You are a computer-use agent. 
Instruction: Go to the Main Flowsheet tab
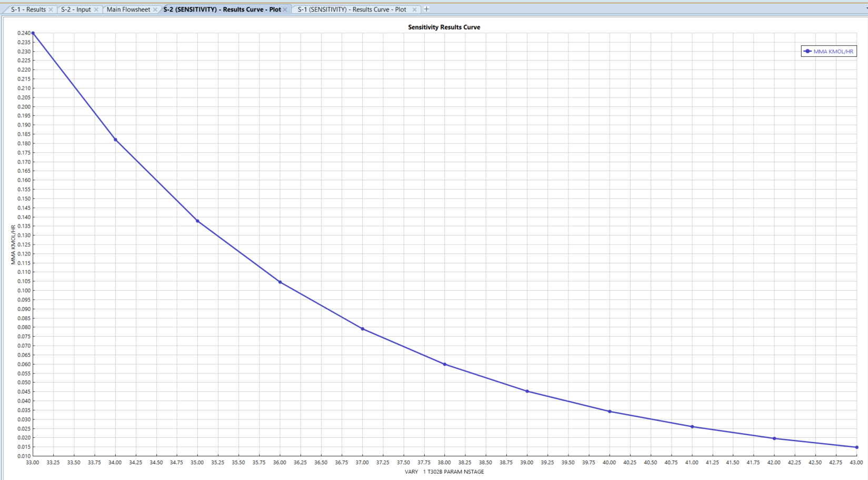(x=128, y=9)
